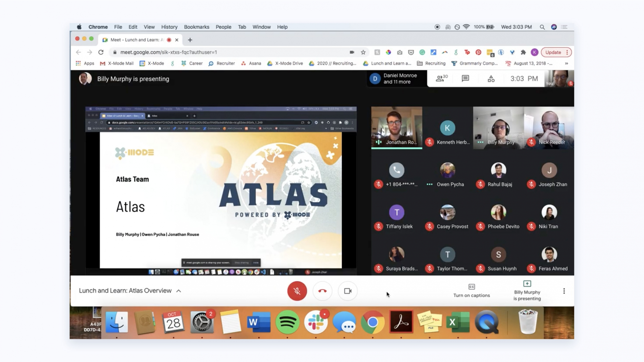644x362 pixels.
Task: Click the camera permission icon in address bar
Action: (x=352, y=52)
